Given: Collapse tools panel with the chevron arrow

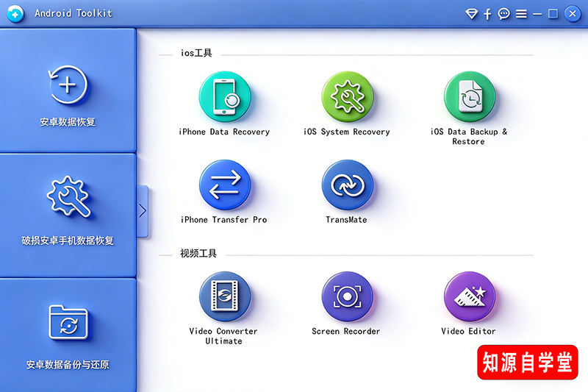Looking at the screenshot, I should point(143,211).
